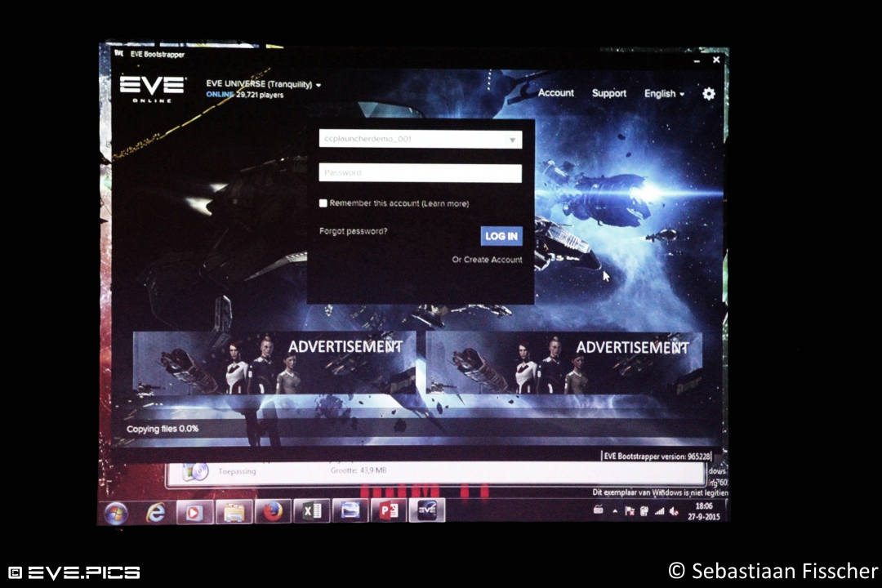Open the launcher settings gear
882x588 pixels.
[708, 94]
